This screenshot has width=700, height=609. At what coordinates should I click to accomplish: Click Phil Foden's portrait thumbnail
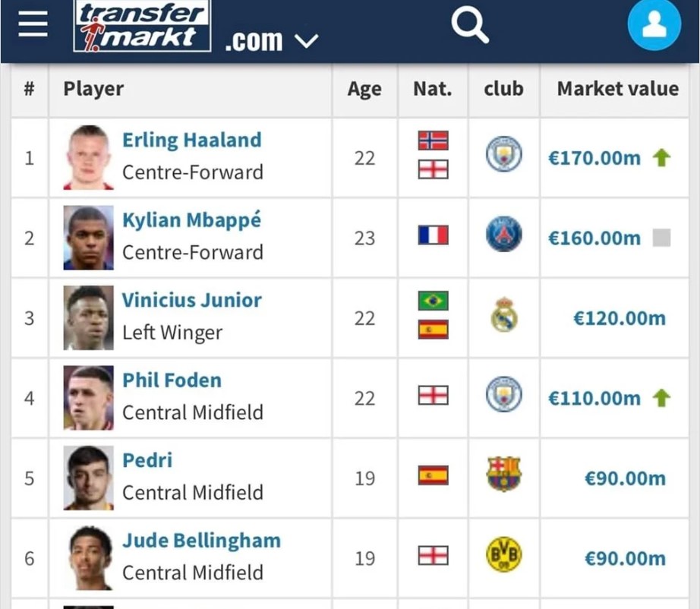[88, 398]
